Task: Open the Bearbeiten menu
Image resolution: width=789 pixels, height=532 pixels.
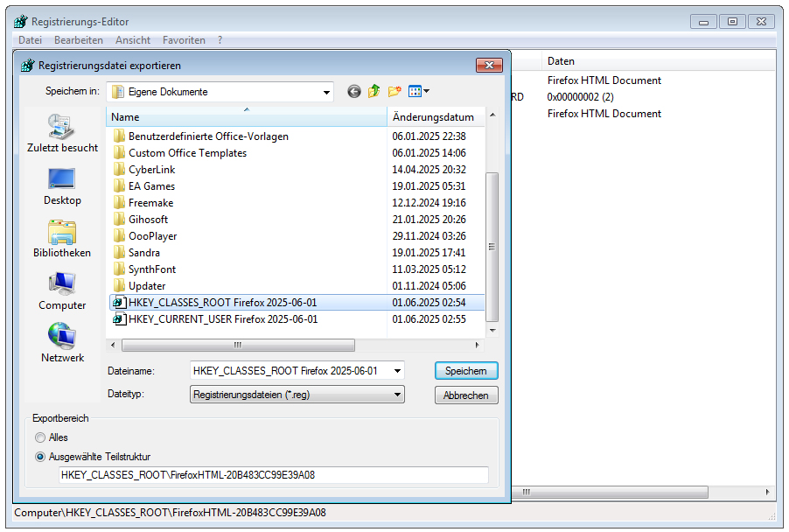Action: [x=78, y=40]
